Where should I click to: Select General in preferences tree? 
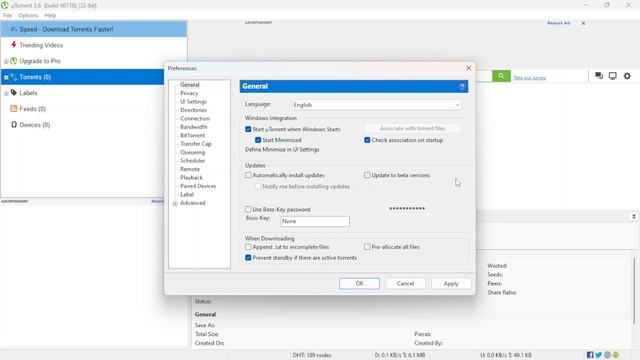[190, 85]
